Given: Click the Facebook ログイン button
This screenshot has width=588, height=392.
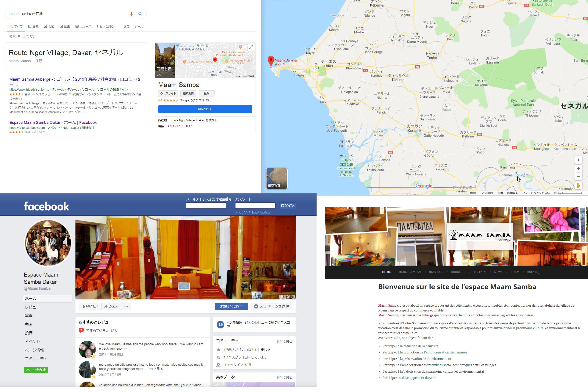Looking at the screenshot, I should [287, 206].
